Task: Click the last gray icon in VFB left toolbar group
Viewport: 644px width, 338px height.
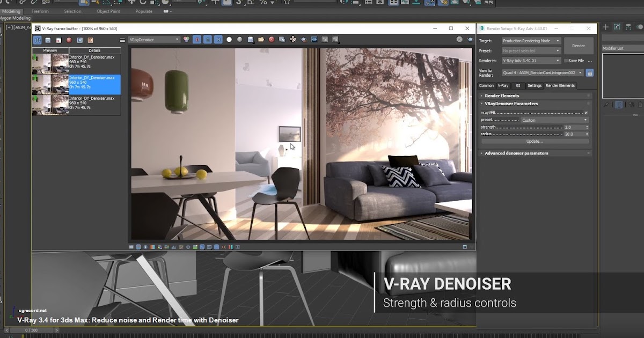Action: click(x=335, y=40)
